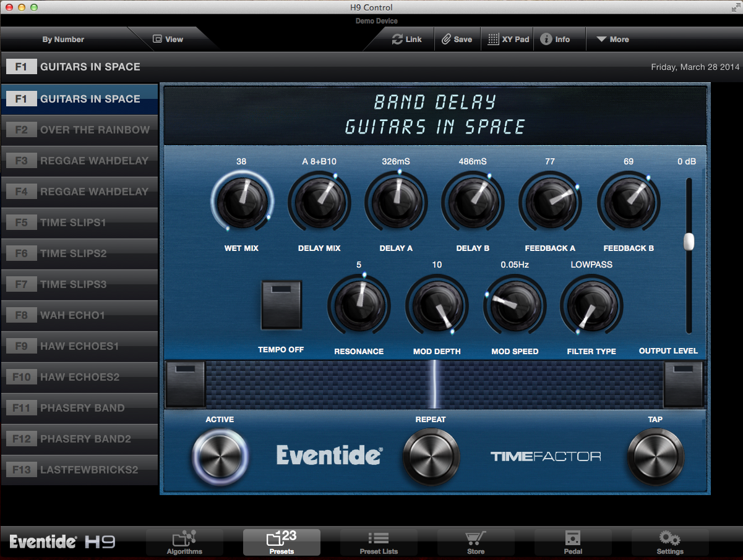Open the Eventide Store
The width and height of the screenshot is (743, 560).
[x=476, y=542]
